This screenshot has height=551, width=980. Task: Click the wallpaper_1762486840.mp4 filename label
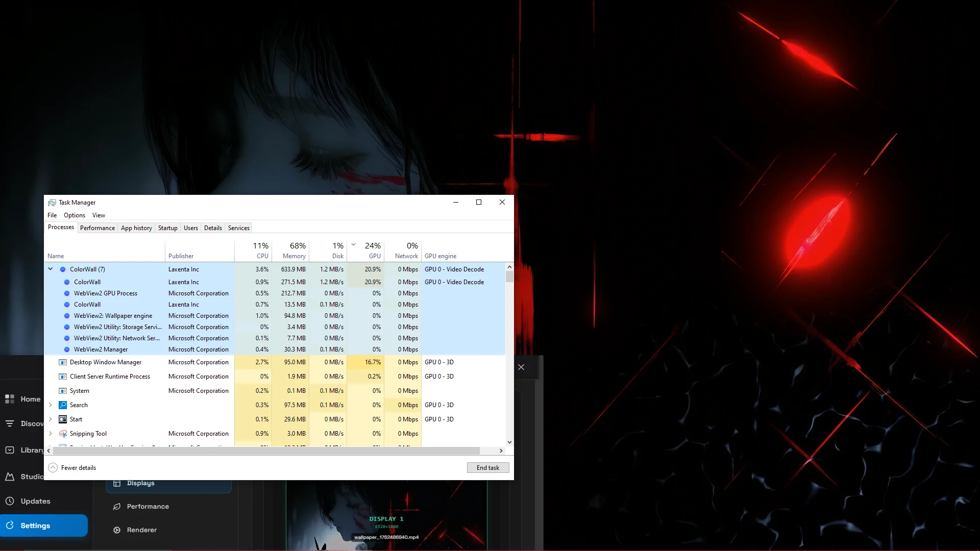click(386, 537)
